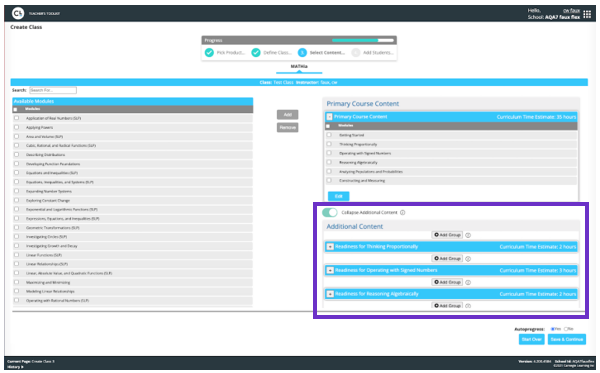
Task: Check the Applying Powers module checkbox
Action: pyautogui.click(x=16, y=127)
